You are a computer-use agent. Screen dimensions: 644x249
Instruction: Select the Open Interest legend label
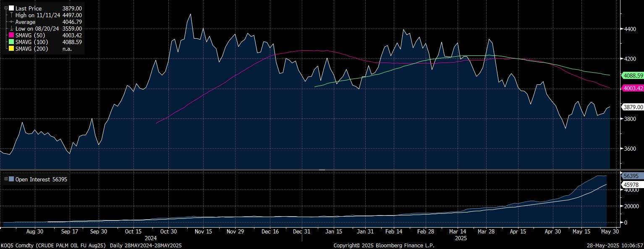(x=34, y=179)
